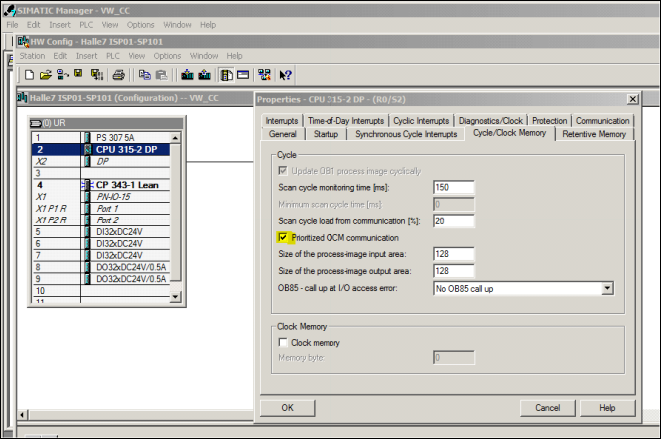
Task: Click the Copy toolbar icon
Action: pyautogui.click(x=145, y=75)
